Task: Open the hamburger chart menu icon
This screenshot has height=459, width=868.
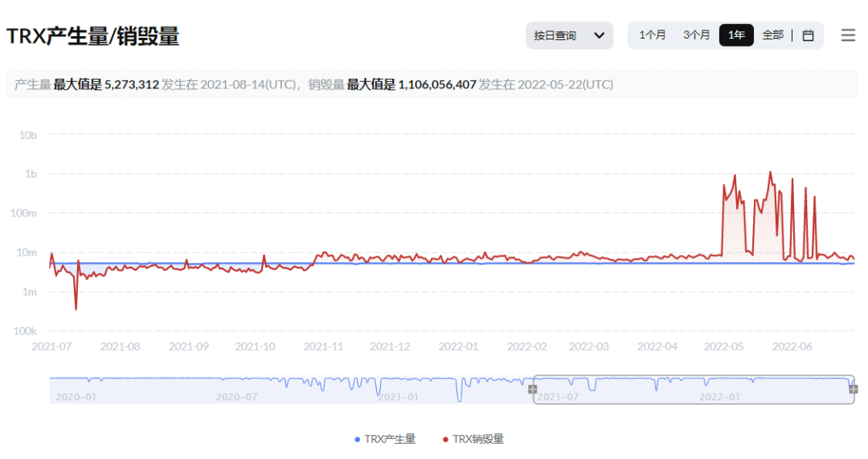Action: tap(848, 35)
